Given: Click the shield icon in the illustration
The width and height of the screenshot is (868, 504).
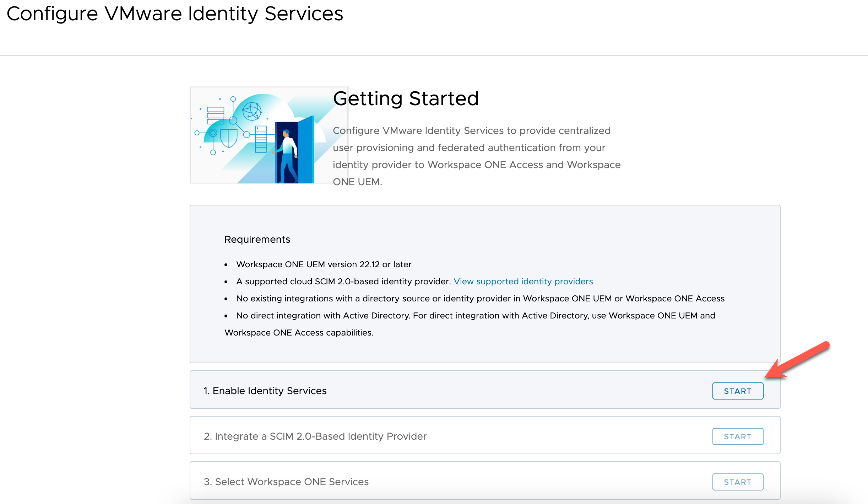Looking at the screenshot, I should [x=229, y=137].
